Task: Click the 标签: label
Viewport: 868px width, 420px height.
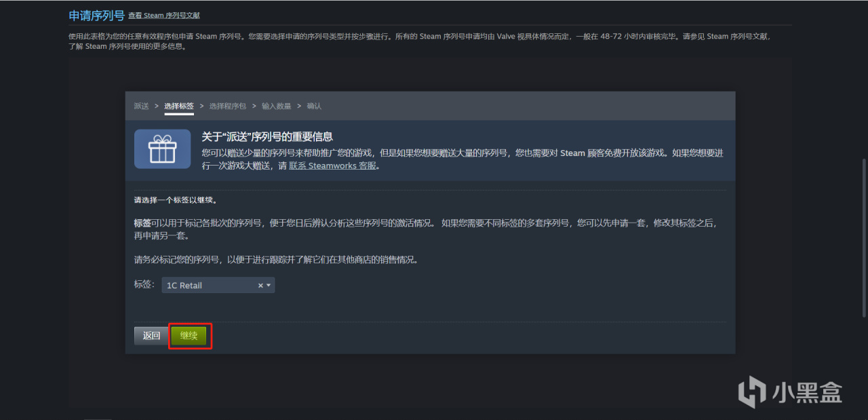Action: (144, 285)
